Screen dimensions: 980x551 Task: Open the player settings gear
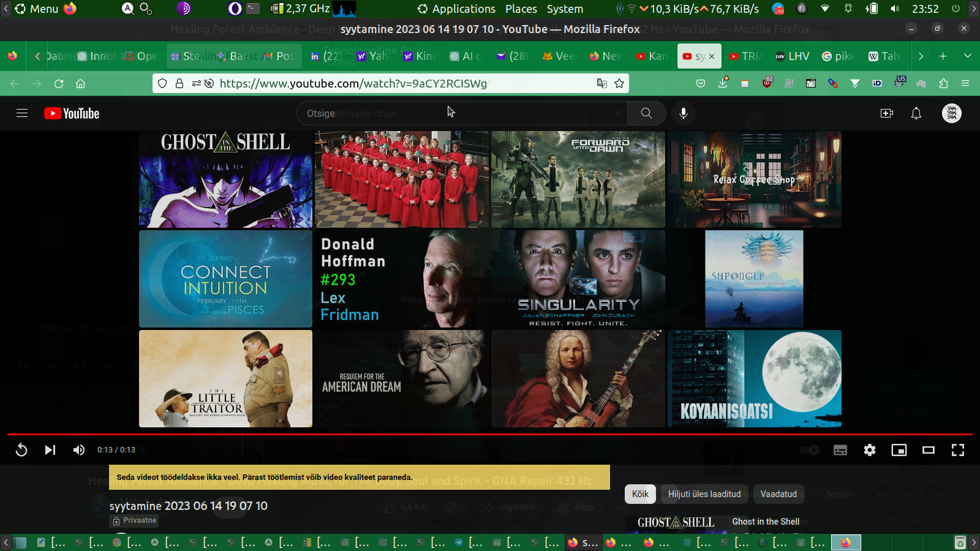point(870,450)
